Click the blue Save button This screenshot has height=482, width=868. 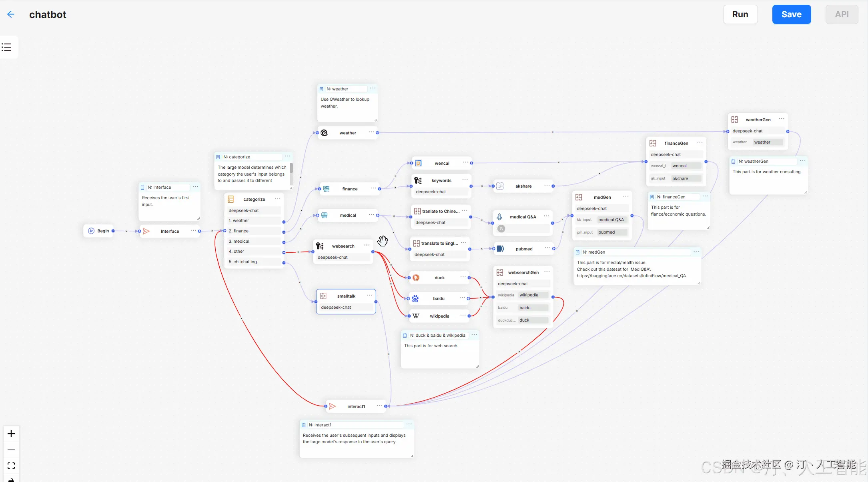(x=791, y=14)
